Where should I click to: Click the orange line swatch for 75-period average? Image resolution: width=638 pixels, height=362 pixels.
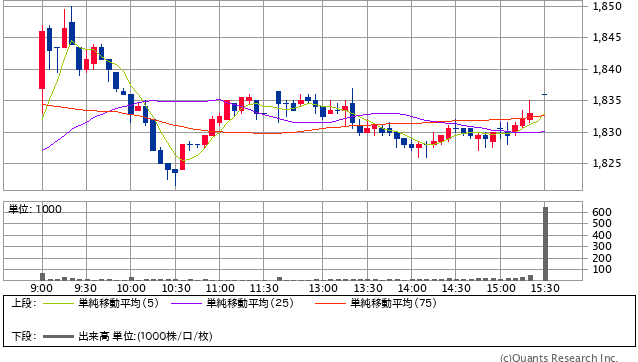(x=330, y=303)
